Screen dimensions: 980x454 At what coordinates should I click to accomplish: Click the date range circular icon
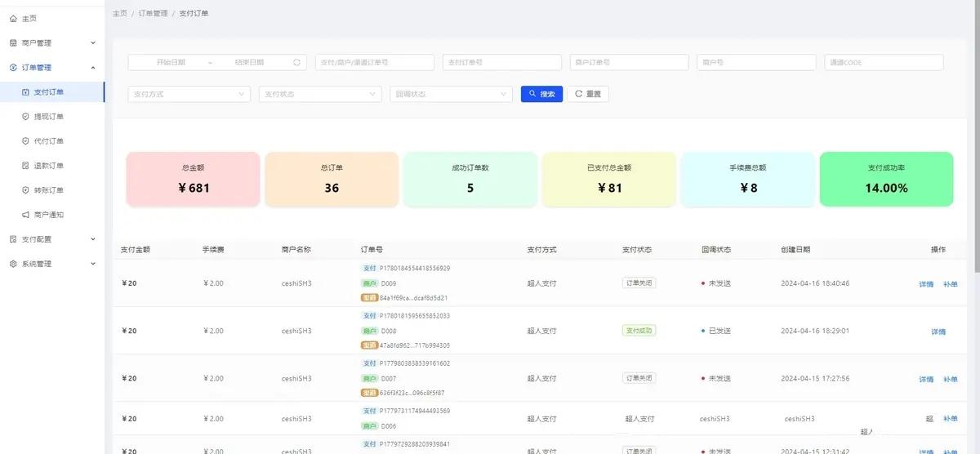tap(297, 62)
